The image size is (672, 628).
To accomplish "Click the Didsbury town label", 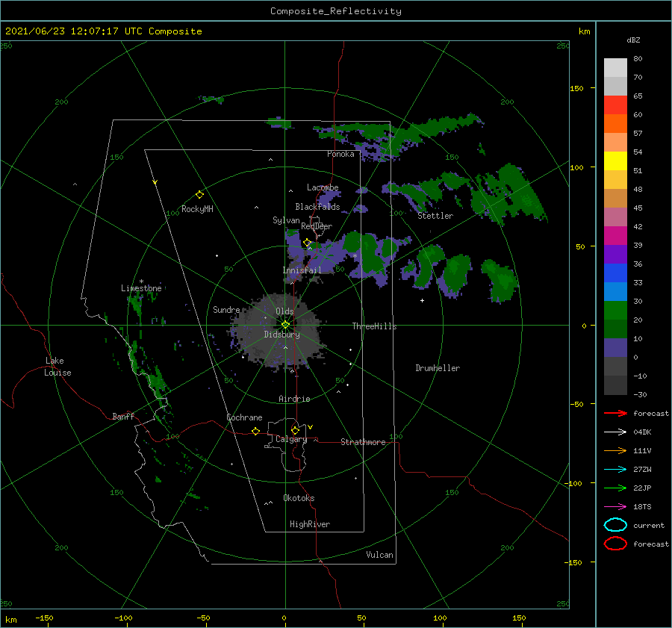I will click(x=281, y=335).
